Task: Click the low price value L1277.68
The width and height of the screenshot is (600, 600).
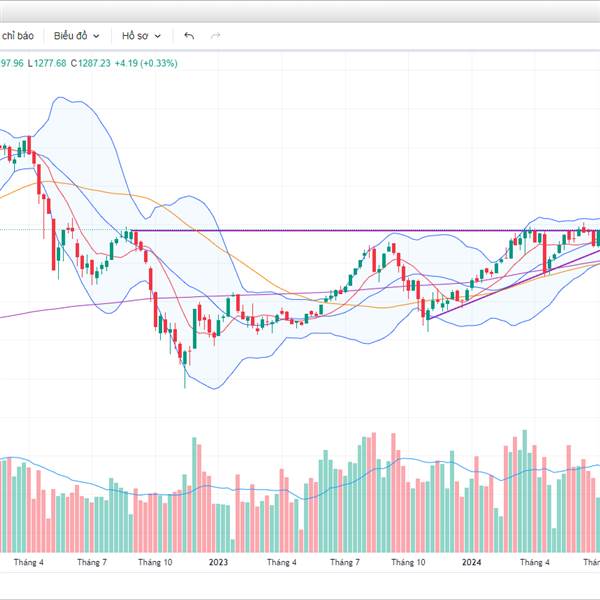Action: click(46, 64)
